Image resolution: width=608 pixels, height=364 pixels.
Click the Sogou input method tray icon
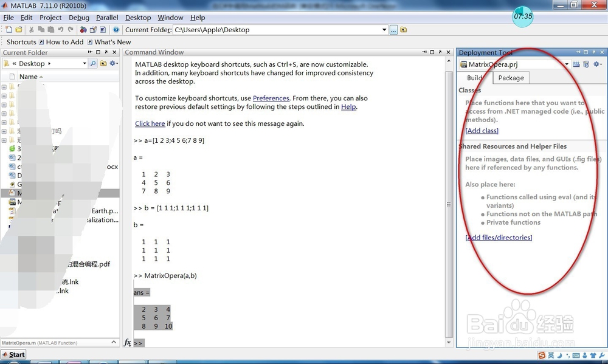click(541, 355)
